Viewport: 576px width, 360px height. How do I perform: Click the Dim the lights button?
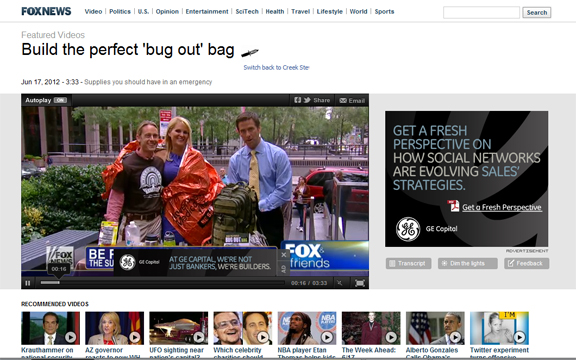click(467, 263)
